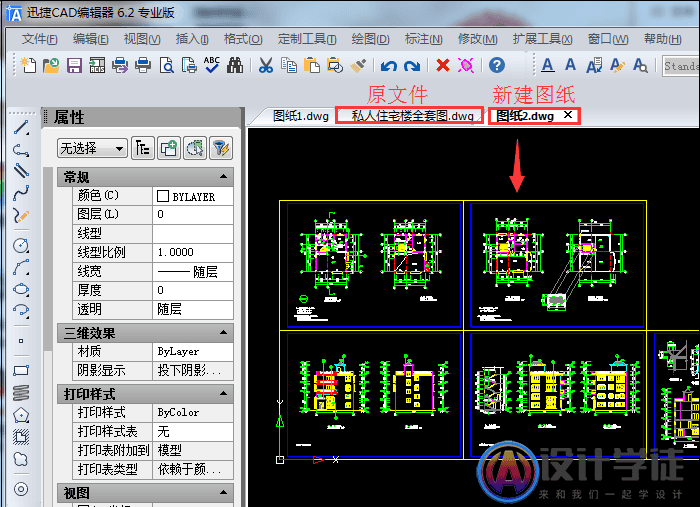Click the 线型比例 value 1.0000
This screenshot has width=700, height=507.
tap(193, 253)
